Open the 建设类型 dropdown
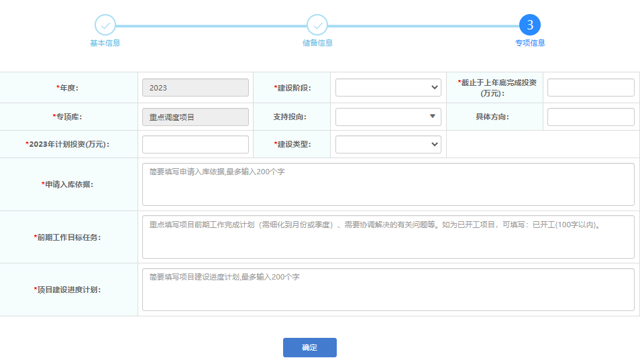 388,144
